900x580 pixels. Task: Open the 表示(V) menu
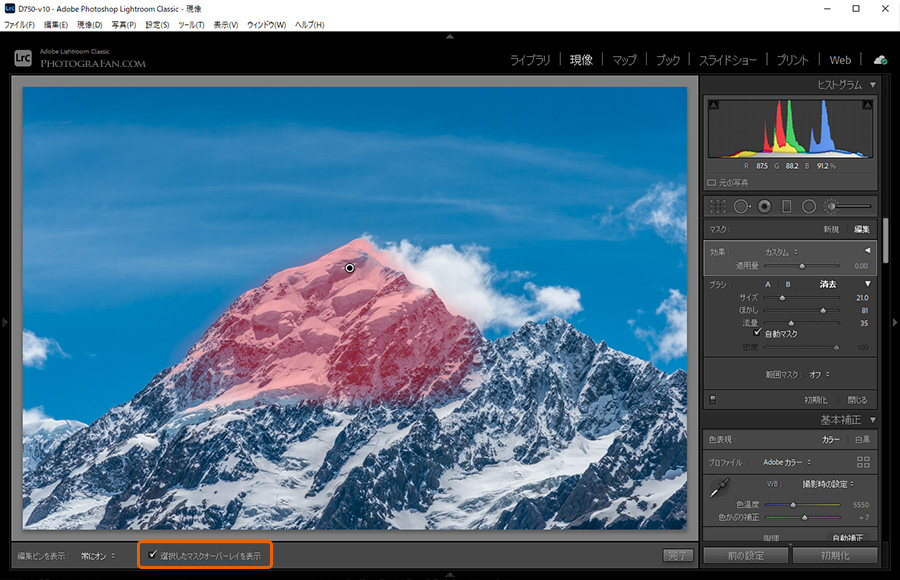pyautogui.click(x=226, y=25)
